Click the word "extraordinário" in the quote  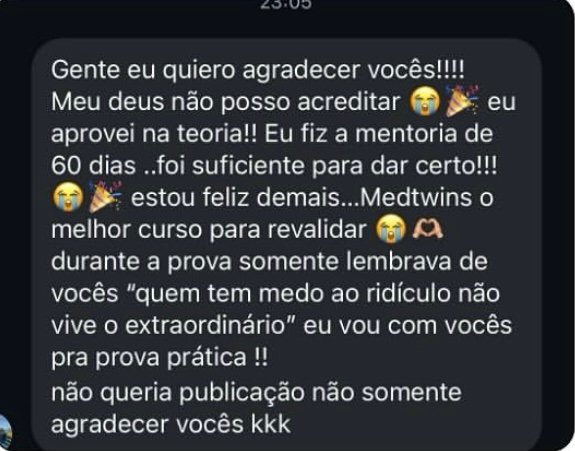pos(205,326)
